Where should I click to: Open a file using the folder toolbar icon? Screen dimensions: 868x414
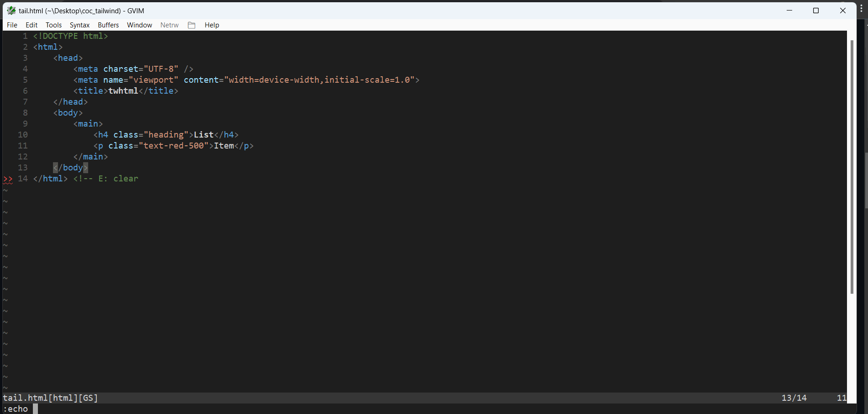pyautogui.click(x=191, y=25)
